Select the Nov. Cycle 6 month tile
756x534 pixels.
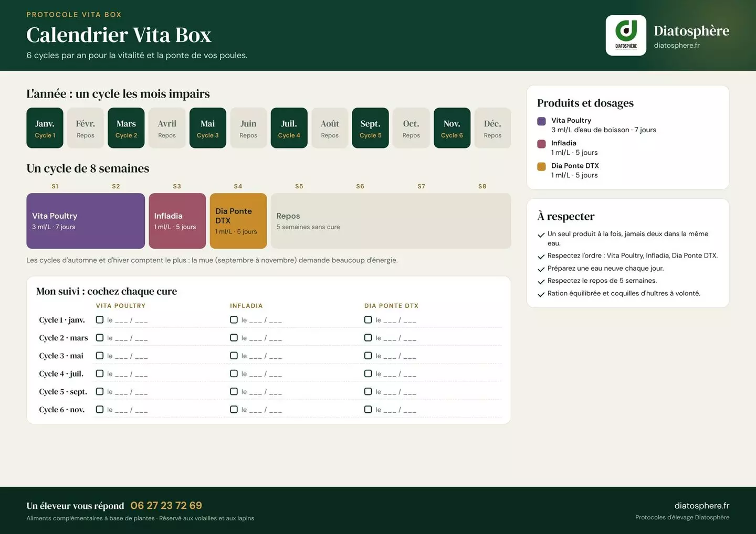coord(452,128)
